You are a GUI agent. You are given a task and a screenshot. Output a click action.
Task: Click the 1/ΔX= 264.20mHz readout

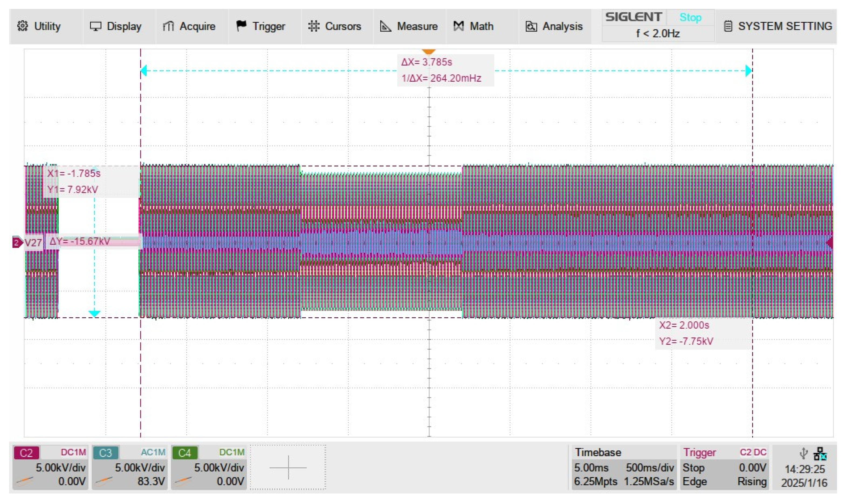tap(441, 78)
